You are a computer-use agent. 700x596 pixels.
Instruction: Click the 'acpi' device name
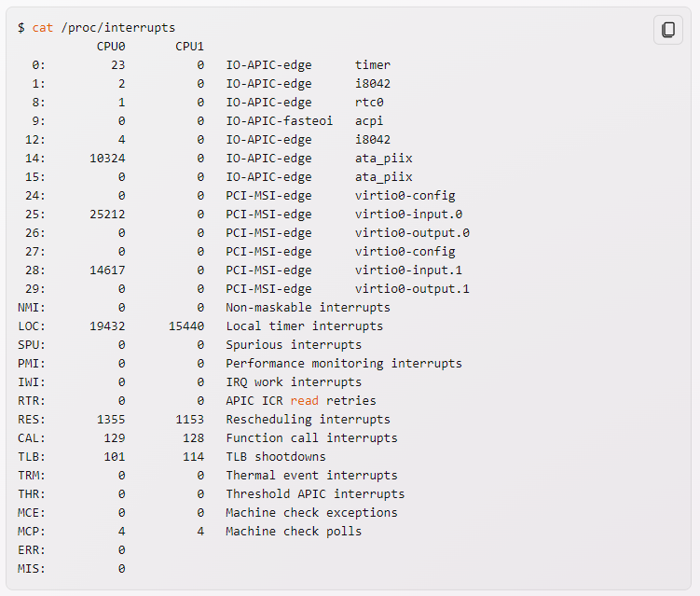click(x=369, y=121)
